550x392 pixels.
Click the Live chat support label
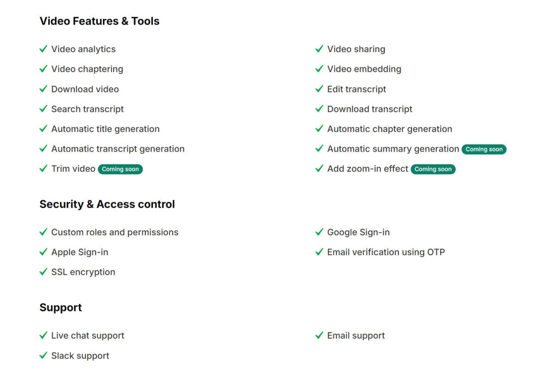tap(88, 336)
